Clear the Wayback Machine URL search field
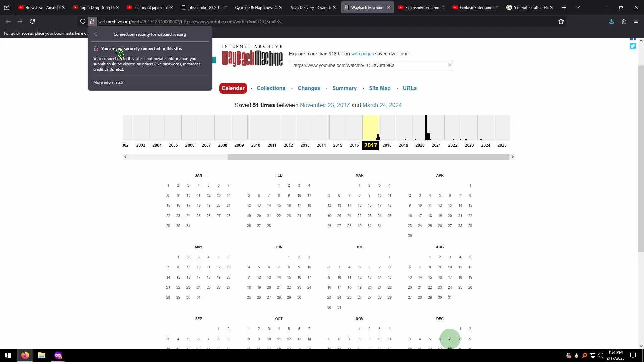Screen dimensions: 644x362 click(449, 65)
